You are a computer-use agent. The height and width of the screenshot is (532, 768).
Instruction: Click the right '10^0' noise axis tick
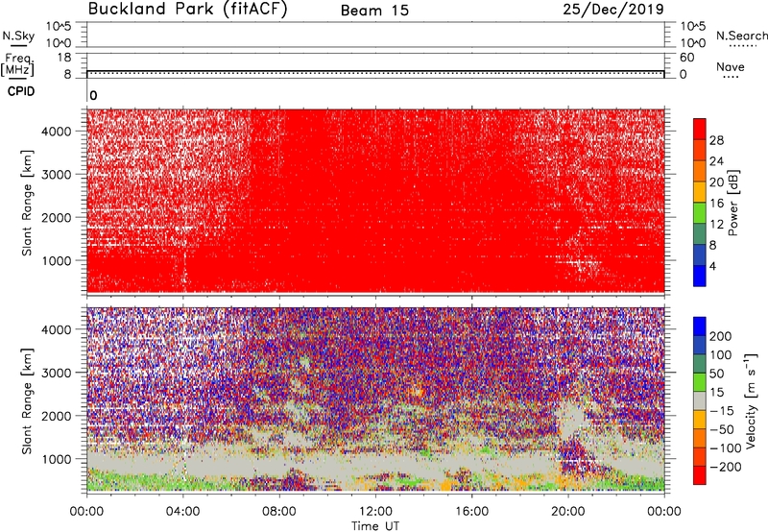coord(693,43)
